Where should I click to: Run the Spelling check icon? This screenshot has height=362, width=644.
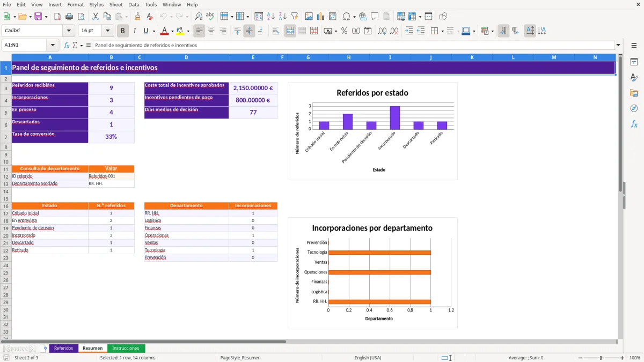pos(210,17)
